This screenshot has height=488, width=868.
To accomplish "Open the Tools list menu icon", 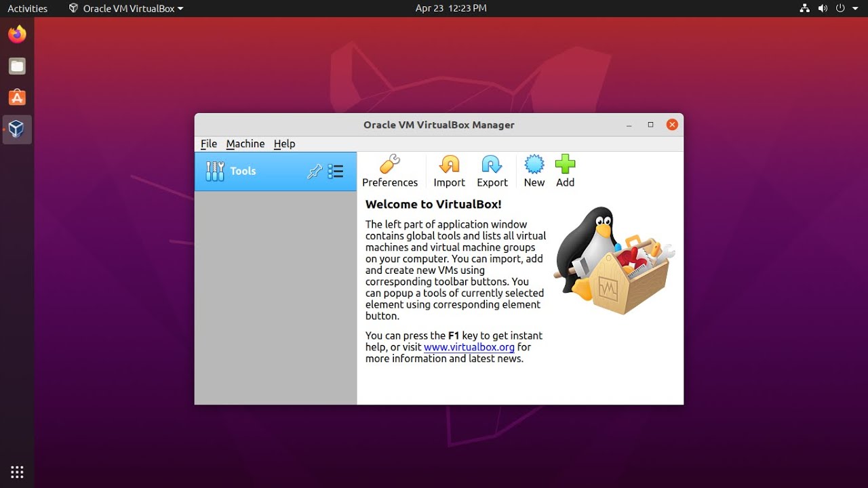I will pyautogui.click(x=336, y=171).
